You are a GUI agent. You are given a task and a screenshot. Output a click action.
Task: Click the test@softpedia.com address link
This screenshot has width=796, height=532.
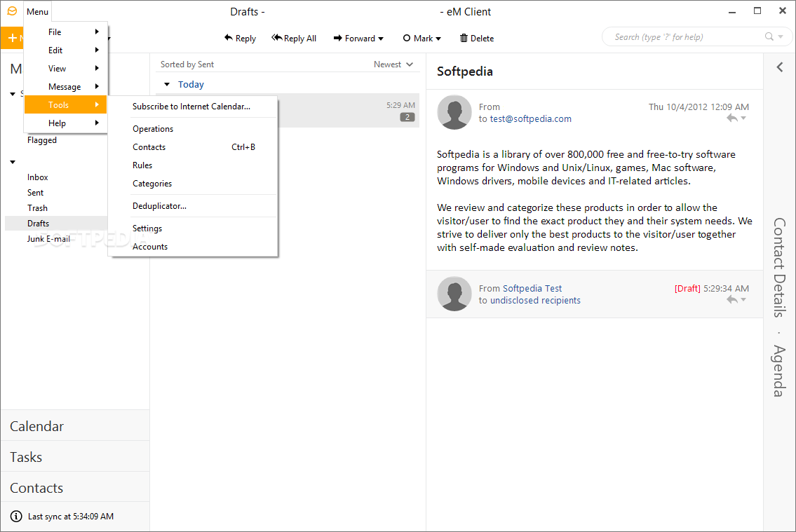[530, 118]
